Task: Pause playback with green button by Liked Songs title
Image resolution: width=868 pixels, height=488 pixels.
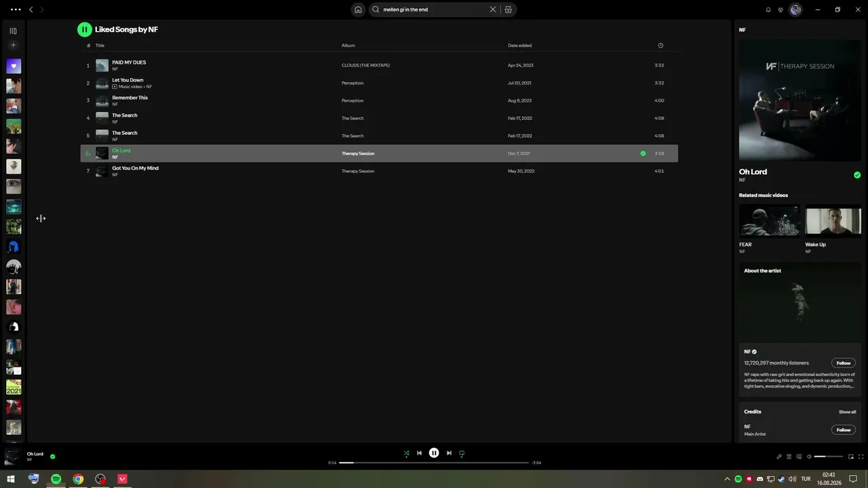Action: tap(84, 29)
